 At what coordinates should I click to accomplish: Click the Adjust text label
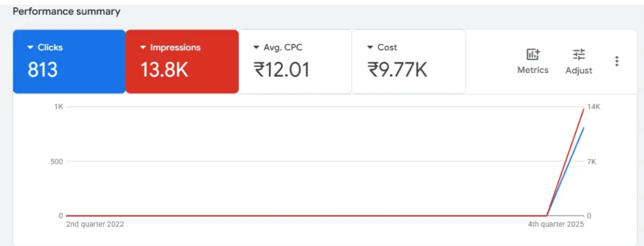[x=579, y=70]
